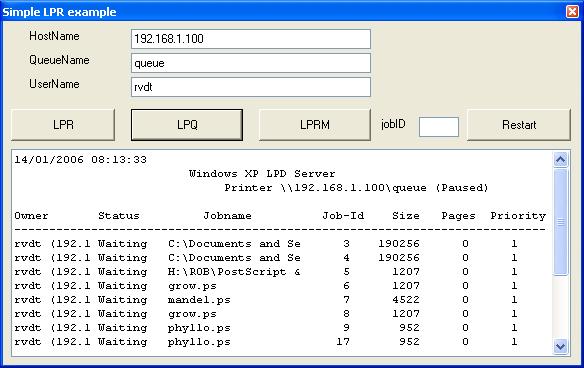Click the Job-Id 17 value
Screen dimensions: 584x368
[x=343, y=342]
